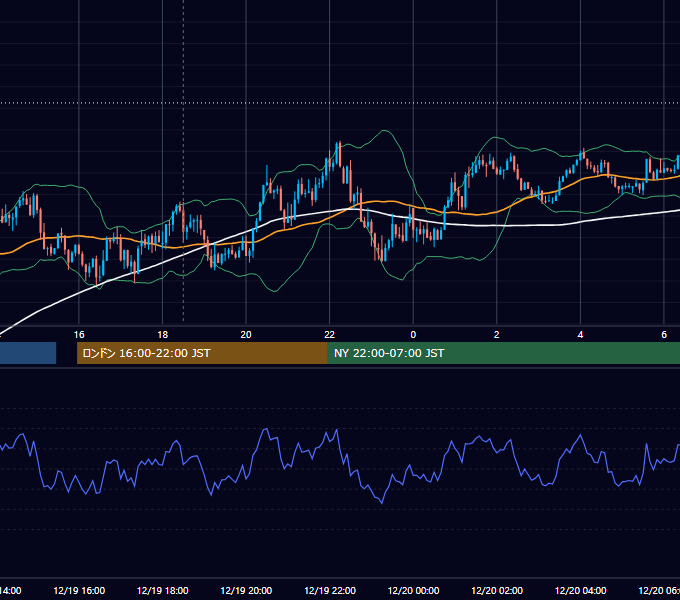The height and width of the screenshot is (600, 680).
Task: Click the 12/19 18:00 date label
Action: point(163,590)
